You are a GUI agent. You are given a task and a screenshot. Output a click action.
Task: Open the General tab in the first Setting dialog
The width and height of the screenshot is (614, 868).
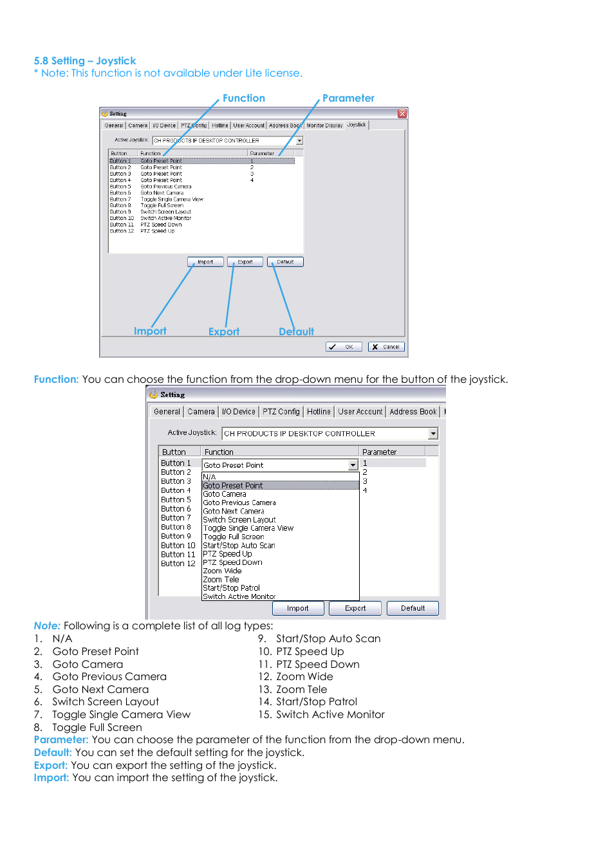click(x=114, y=125)
